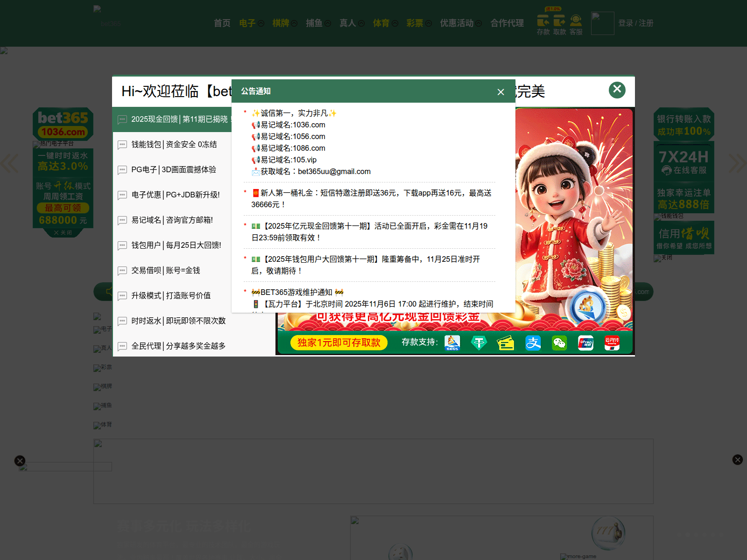747x560 pixels.
Task: Select the 2025现金回馈|第11期已揭晓 tab
Action: pyautogui.click(x=172, y=119)
